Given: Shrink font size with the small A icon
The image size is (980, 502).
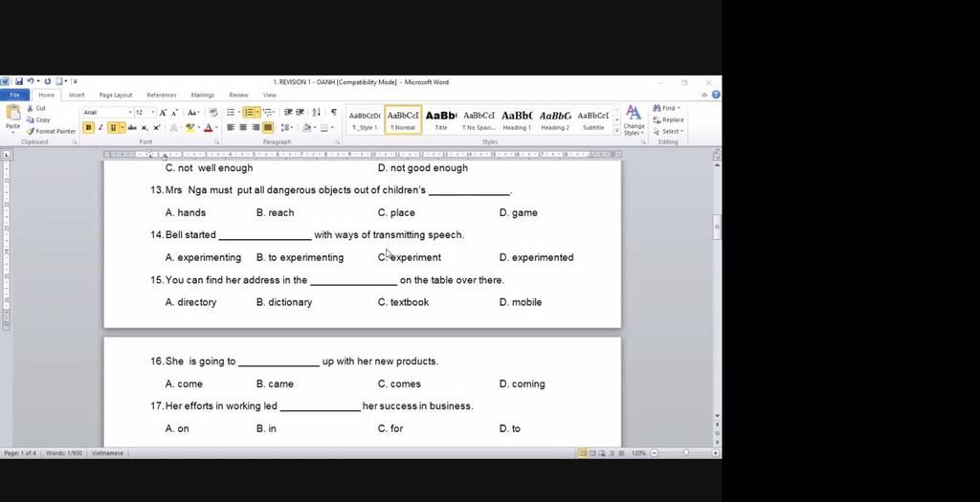Looking at the screenshot, I should click(175, 113).
